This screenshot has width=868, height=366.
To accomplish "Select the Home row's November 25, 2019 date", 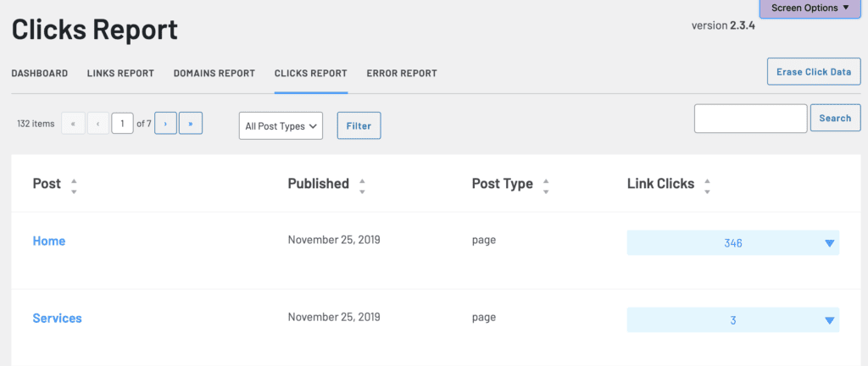I will 334,240.
